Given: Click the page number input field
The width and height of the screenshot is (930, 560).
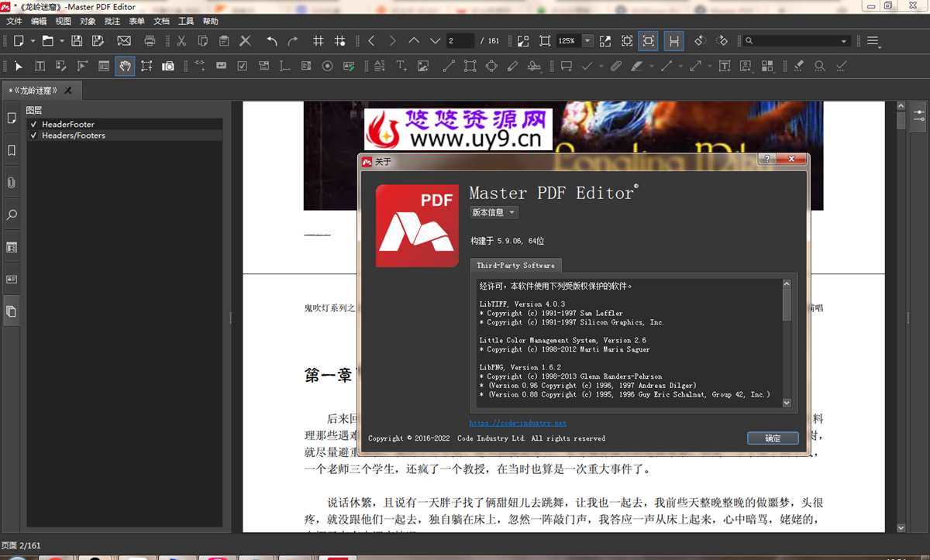Looking at the screenshot, I should pos(460,41).
